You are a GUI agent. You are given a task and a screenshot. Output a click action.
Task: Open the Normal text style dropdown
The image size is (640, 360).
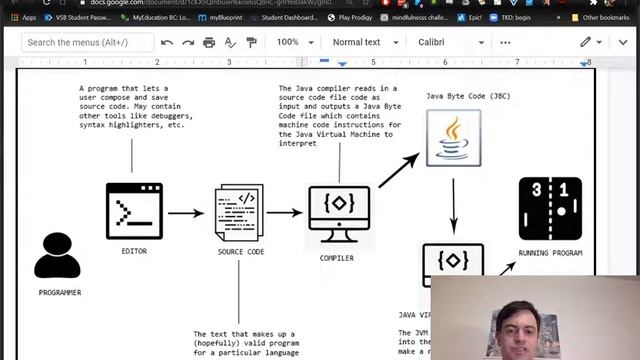[x=365, y=42]
